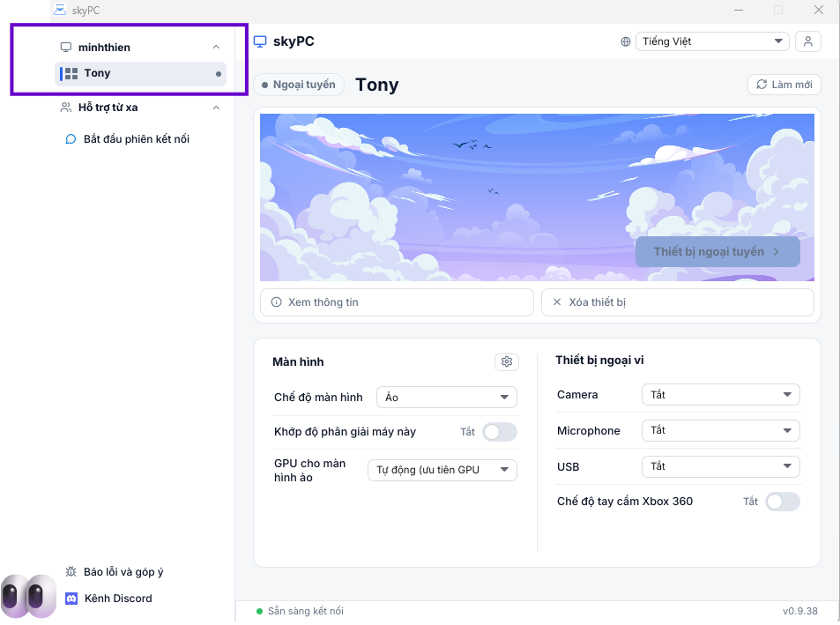Screen dimensions: 840x625
Task: Click Thiết bị ngoại tuyến button
Action: click(x=717, y=252)
